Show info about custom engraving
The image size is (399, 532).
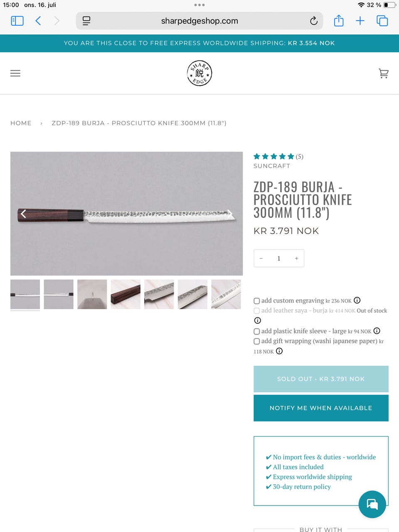357,300
